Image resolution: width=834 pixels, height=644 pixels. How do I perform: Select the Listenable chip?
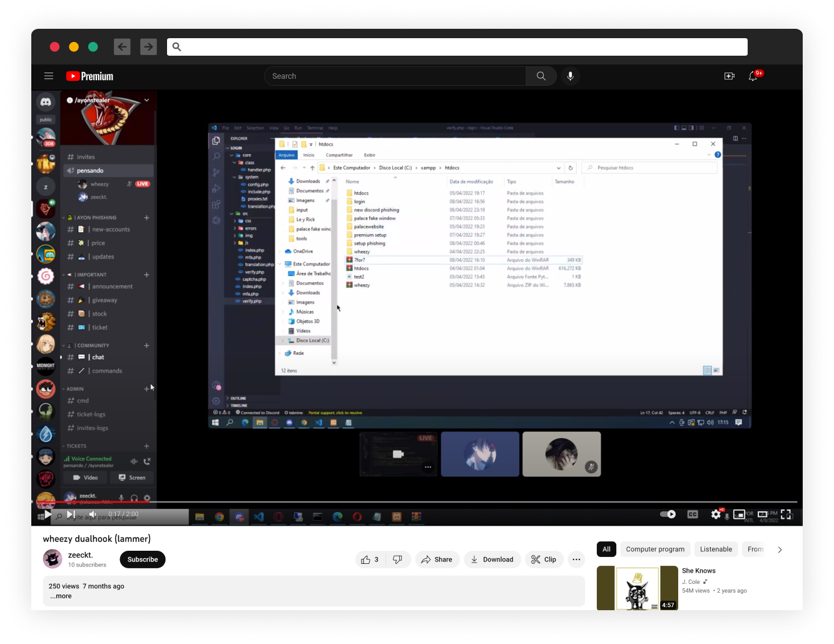716,549
